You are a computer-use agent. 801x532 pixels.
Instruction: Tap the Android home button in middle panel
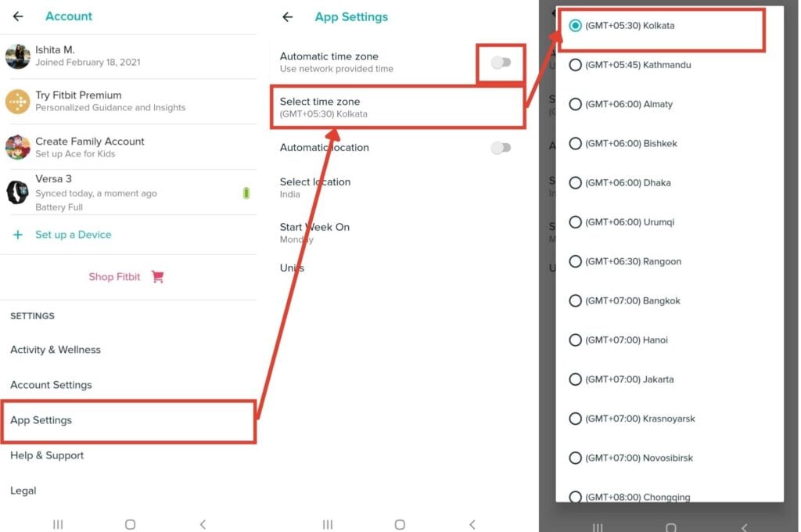(400, 524)
